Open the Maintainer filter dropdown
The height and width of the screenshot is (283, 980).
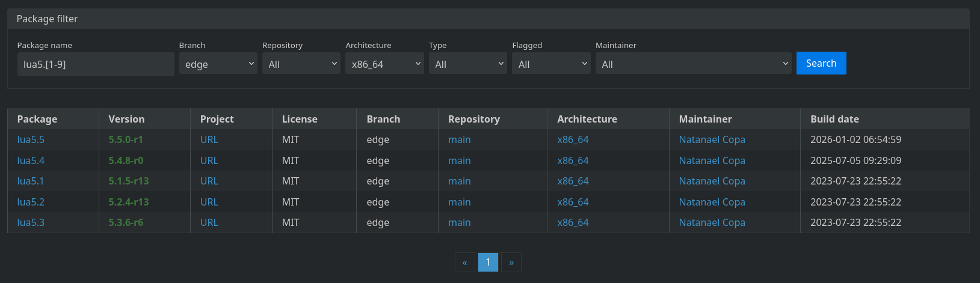point(693,64)
